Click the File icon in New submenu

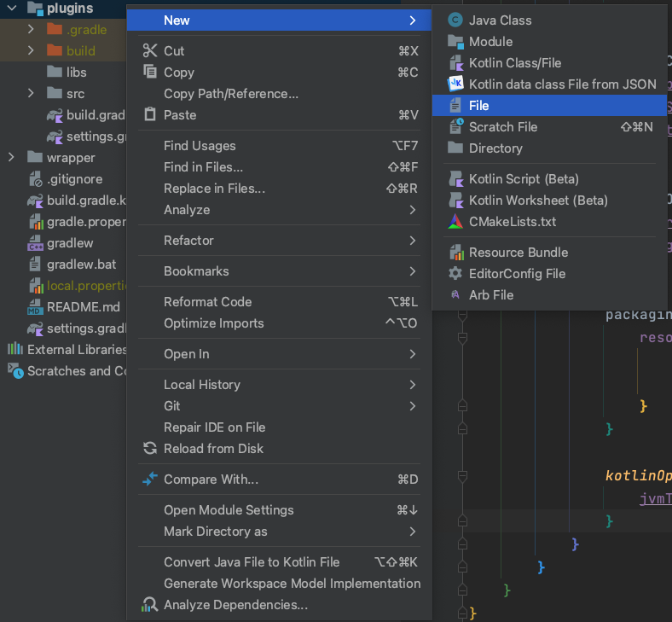pyautogui.click(x=455, y=106)
